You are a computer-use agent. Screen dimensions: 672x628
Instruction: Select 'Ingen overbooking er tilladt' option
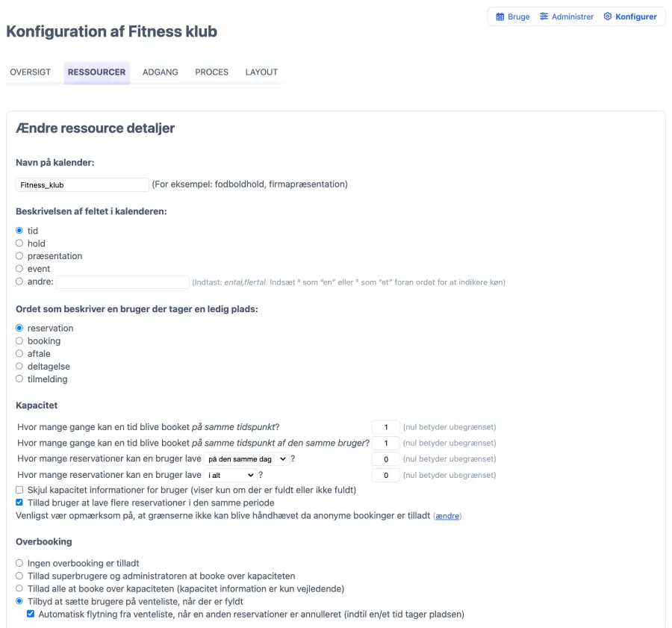19,564
